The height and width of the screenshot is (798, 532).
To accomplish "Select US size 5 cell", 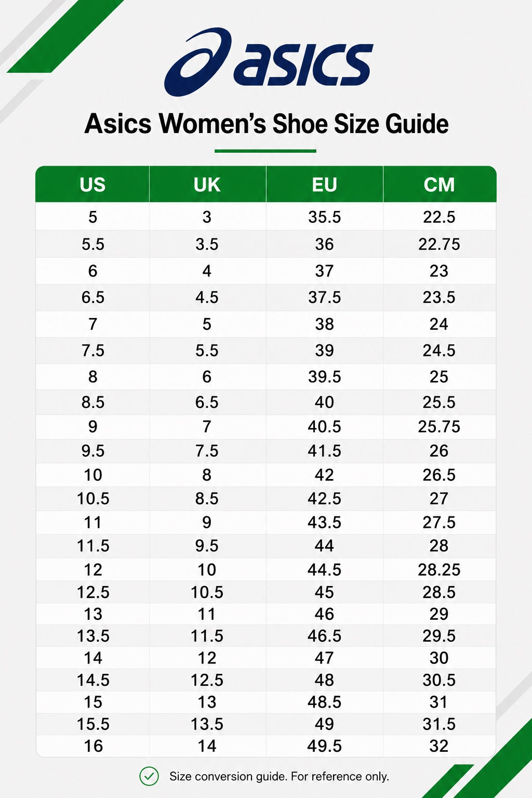I will point(92,217).
